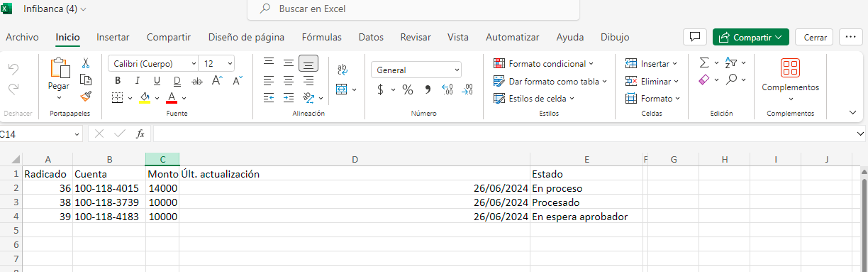Screen dimensions: 868x272
Task: Toggle double underline formatting
Action: click(177, 81)
